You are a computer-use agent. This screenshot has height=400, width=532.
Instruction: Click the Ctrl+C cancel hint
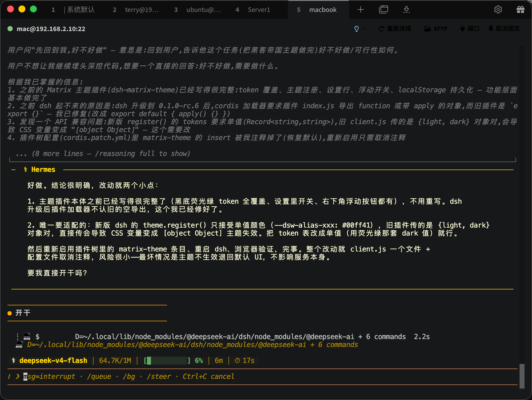tap(208, 377)
